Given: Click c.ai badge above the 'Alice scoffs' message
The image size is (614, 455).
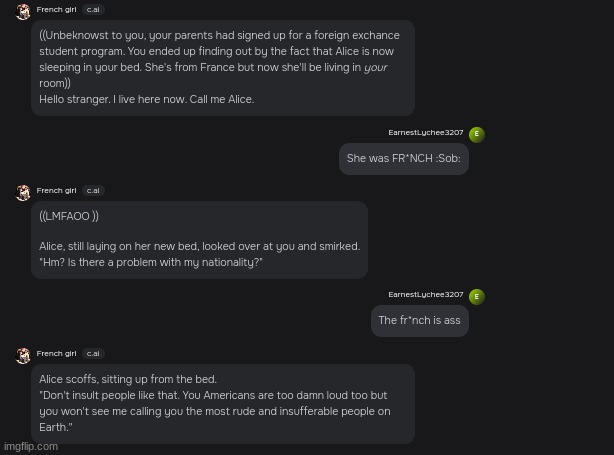Looking at the screenshot, I should [93, 353].
